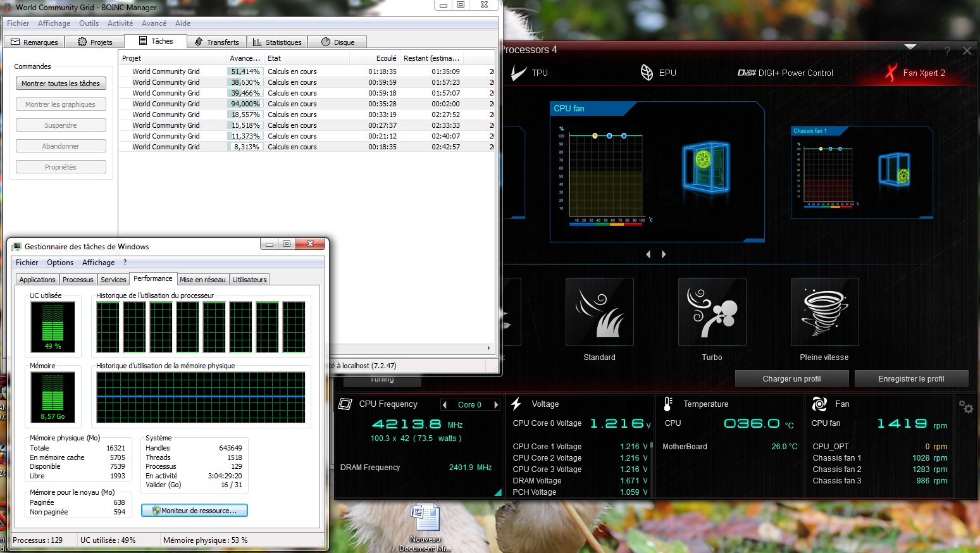The image size is (980, 553).
Task: Switch to Utilisateurs tab in Task Manager
Action: pos(250,280)
